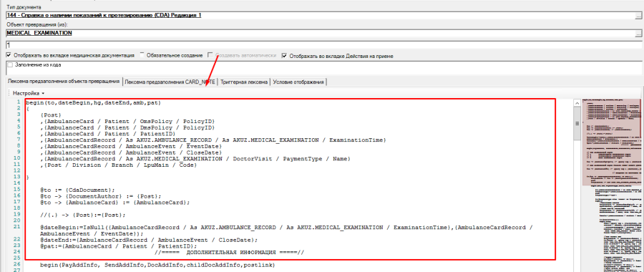Screen dimensions: 644x272
Task: Enable 'Обязательное создание' checkbox
Action: pos(142,55)
